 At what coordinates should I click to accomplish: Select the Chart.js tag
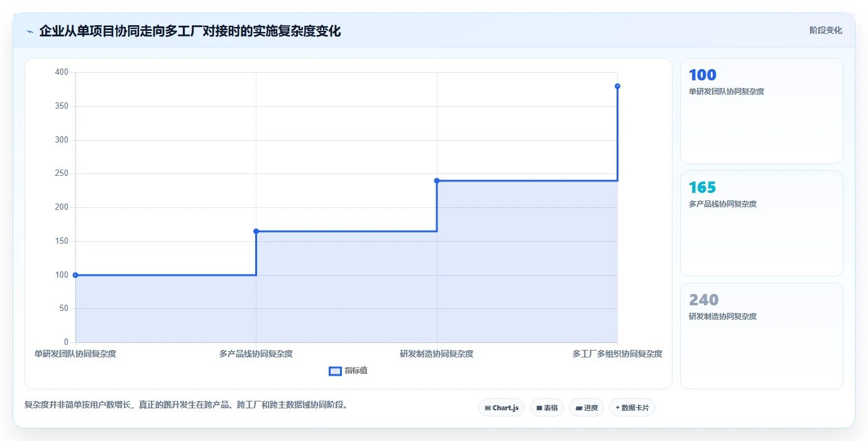point(501,408)
